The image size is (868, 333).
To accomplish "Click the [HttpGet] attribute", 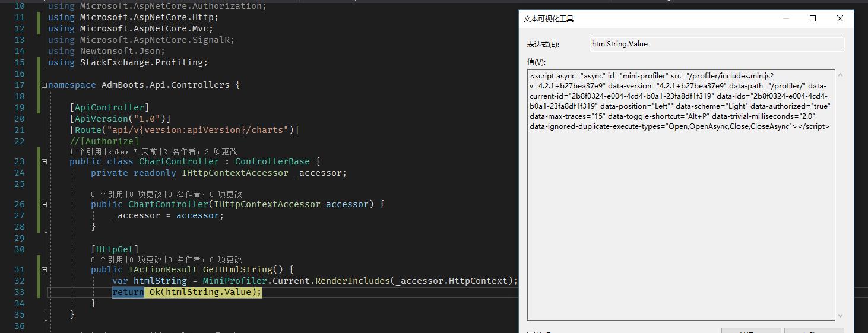I will [115, 249].
